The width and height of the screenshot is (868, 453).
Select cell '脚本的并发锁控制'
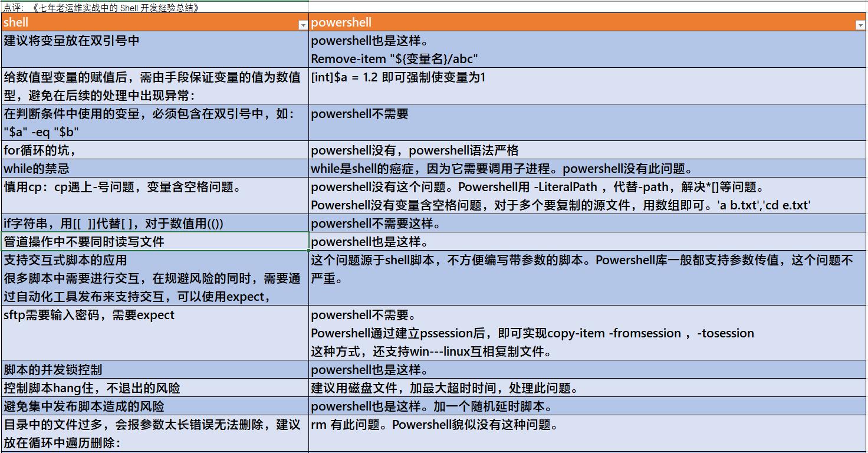(155, 370)
